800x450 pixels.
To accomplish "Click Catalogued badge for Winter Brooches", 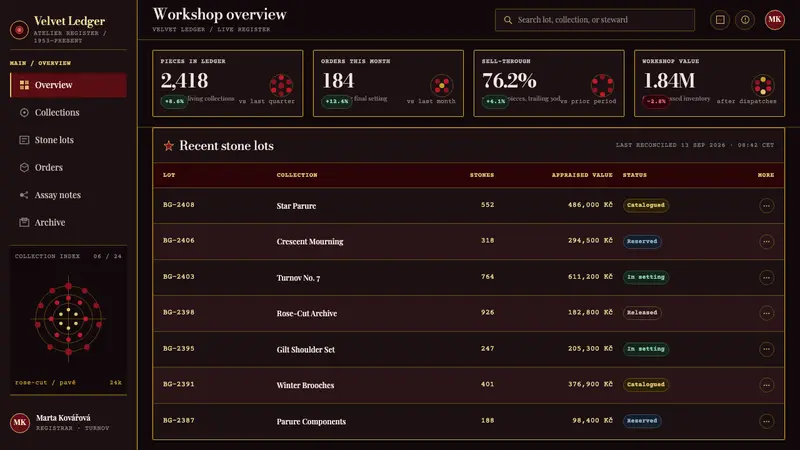I will coord(646,385).
